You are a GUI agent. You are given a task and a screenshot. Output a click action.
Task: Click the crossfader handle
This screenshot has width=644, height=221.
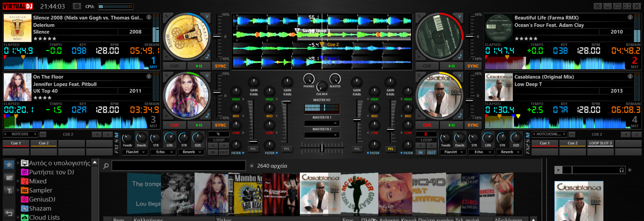(322, 148)
